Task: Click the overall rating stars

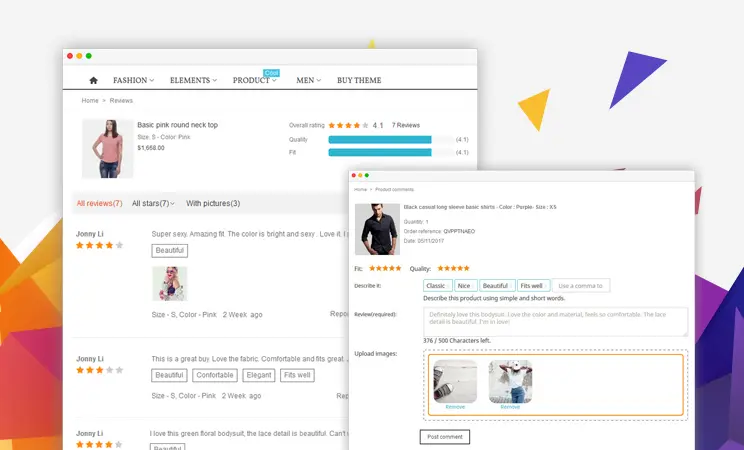Action: [347, 126]
